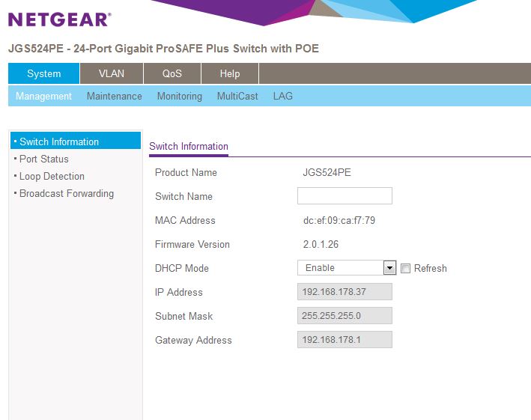Click the NETGEAR logo

pos(59,19)
